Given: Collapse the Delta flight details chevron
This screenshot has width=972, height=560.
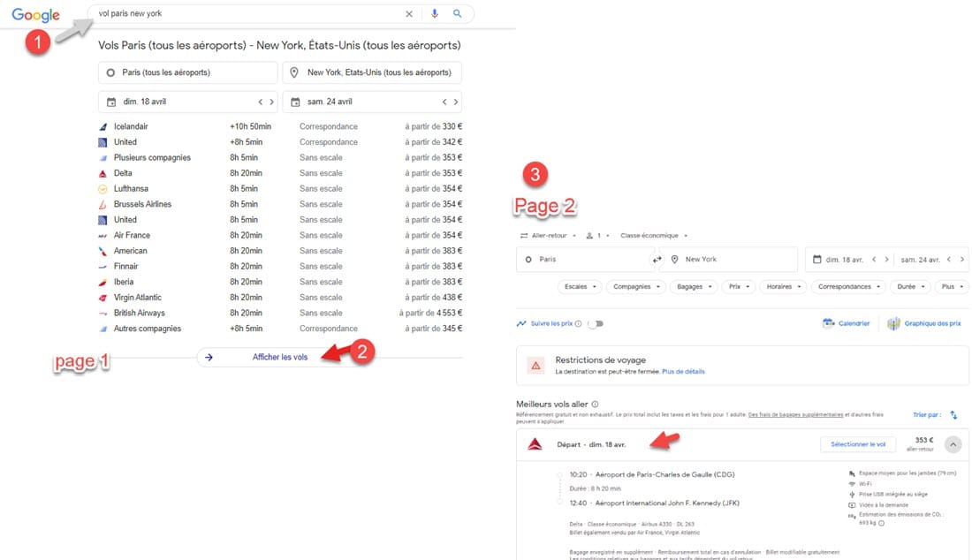Looking at the screenshot, I should (x=953, y=444).
